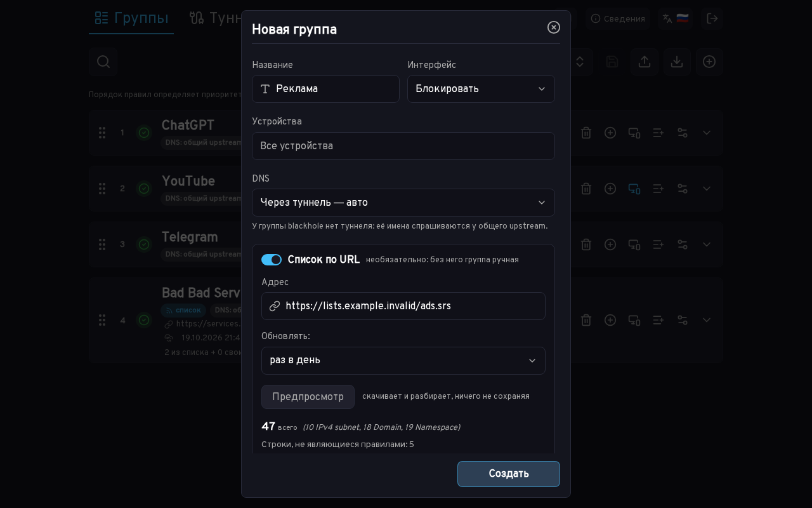The image size is (812, 508).
Task: Toggle the green enabled check for ChatGPT
Action: pyautogui.click(x=144, y=133)
